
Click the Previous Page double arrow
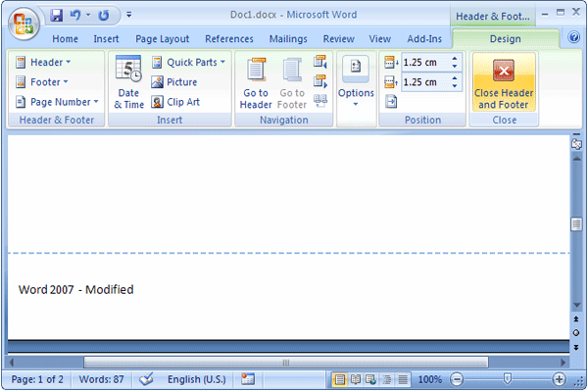576,318
